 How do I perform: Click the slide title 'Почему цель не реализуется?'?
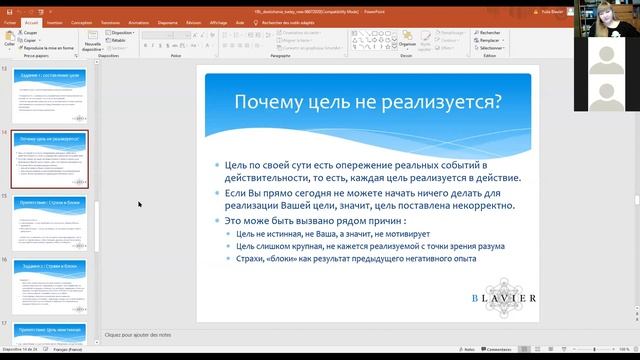coord(368,102)
